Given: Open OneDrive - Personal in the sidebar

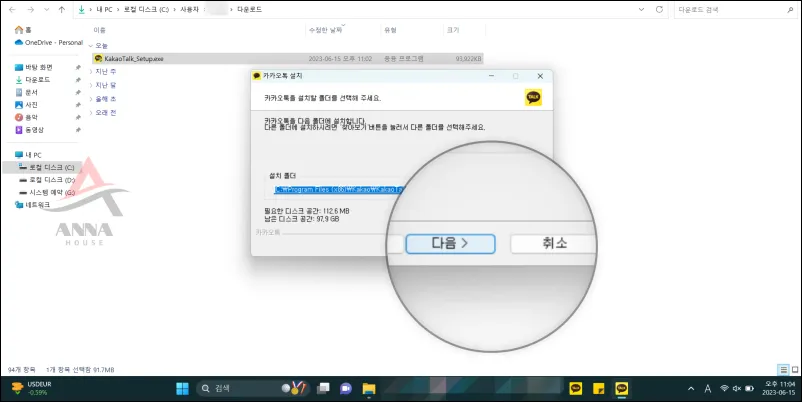Looking at the screenshot, I should [49, 42].
